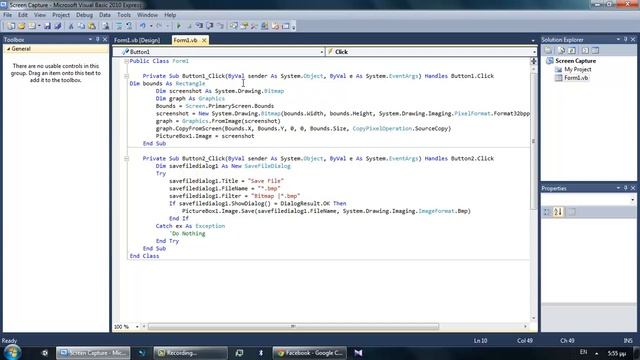Click the Copy toolbar icon

tap(81, 26)
